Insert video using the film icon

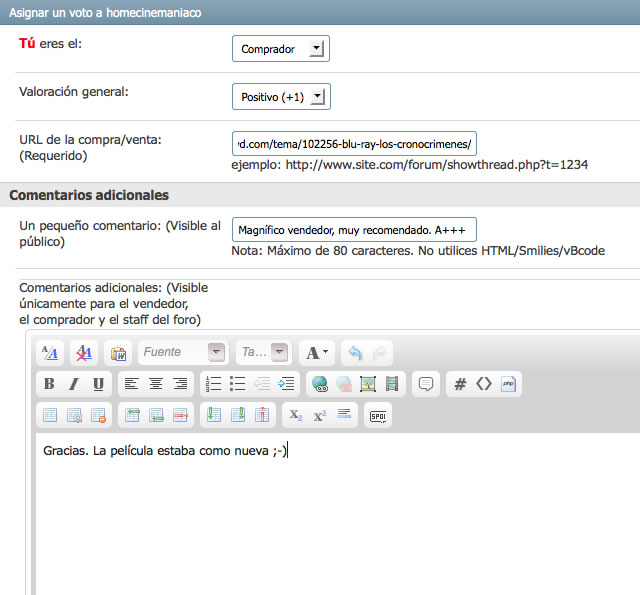391,384
